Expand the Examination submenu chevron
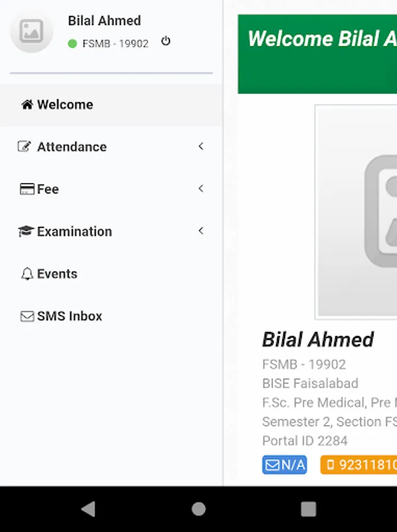This screenshot has width=397, height=532. pos(201,231)
